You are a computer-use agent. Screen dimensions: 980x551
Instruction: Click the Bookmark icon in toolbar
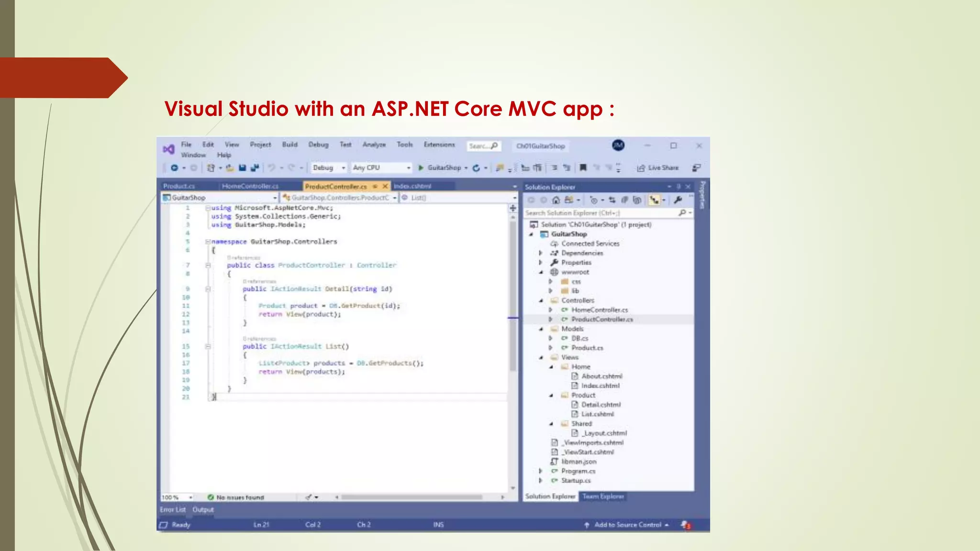583,168
